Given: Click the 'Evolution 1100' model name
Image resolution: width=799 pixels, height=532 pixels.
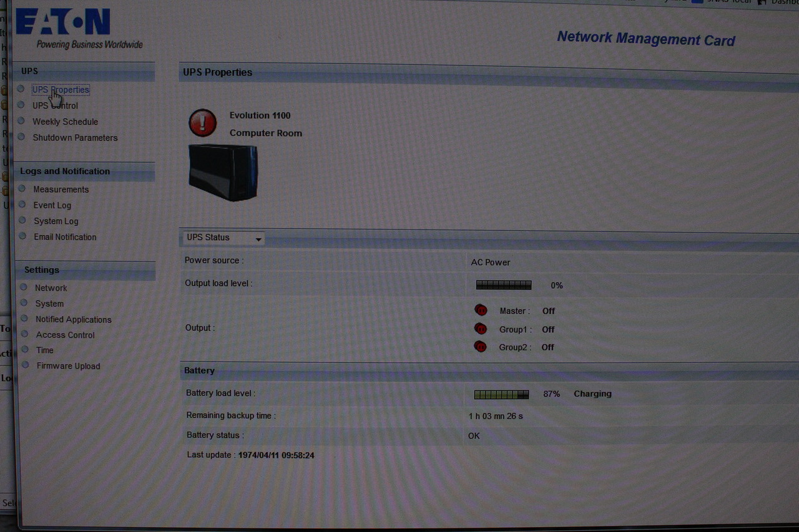Looking at the screenshot, I should pyautogui.click(x=260, y=115).
